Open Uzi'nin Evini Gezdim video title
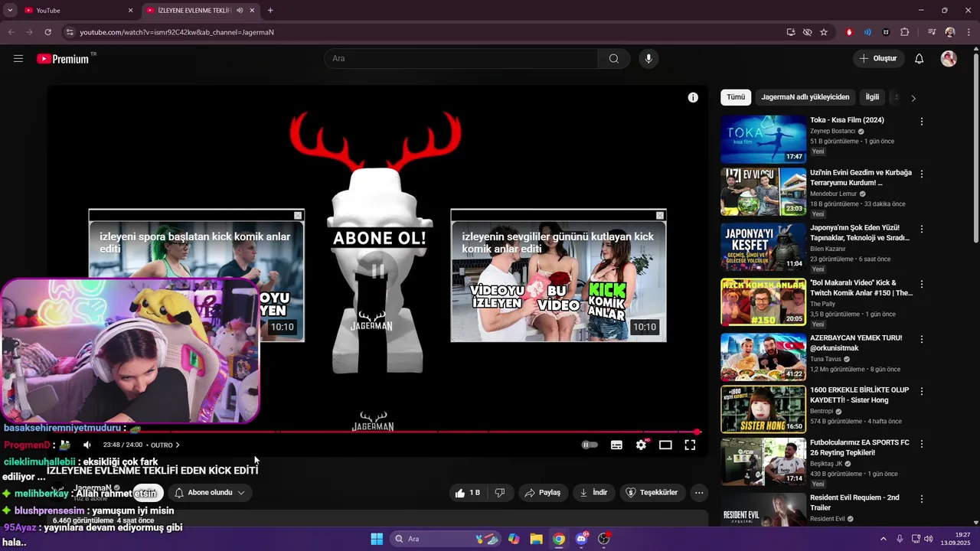The width and height of the screenshot is (980, 551). [861, 178]
